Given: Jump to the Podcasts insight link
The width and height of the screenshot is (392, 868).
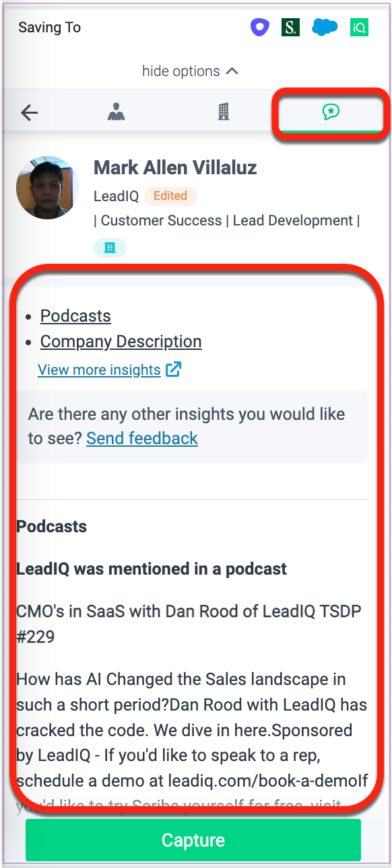Looking at the screenshot, I should click(75, 316).
